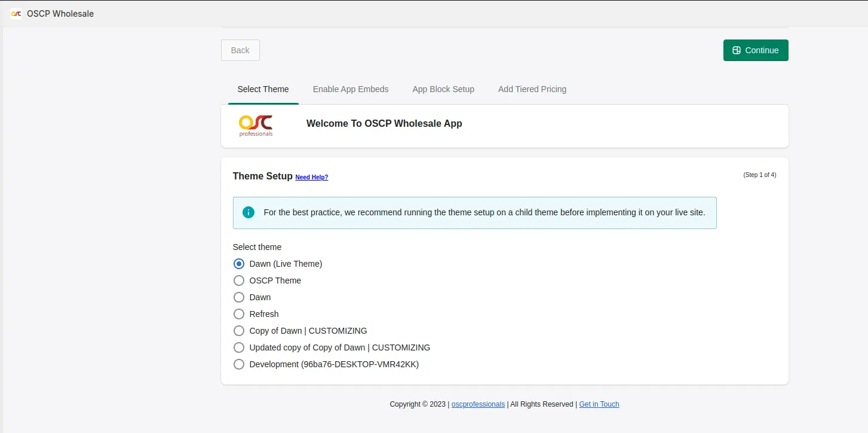Click the Back button
The height and width of the screenshot is (433, 868).
240,50
